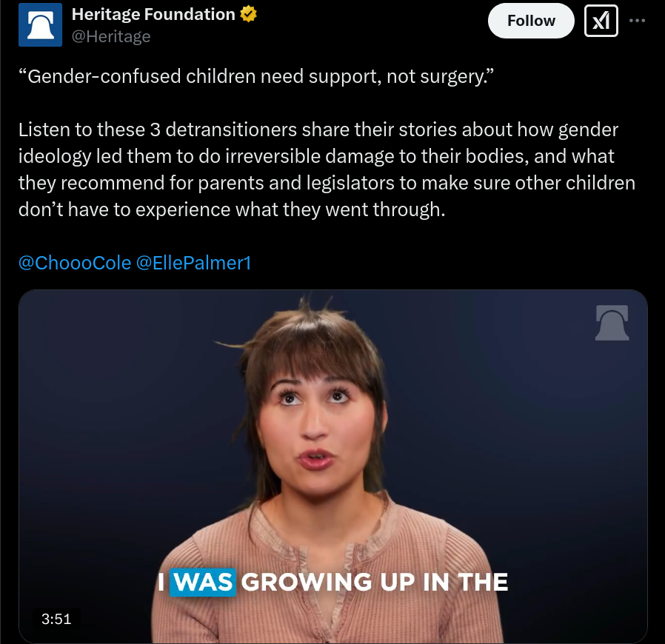Follow the Heritage Foundation account
The height and width of the screenshot is (644, 665).
click(x=531, y=20)
